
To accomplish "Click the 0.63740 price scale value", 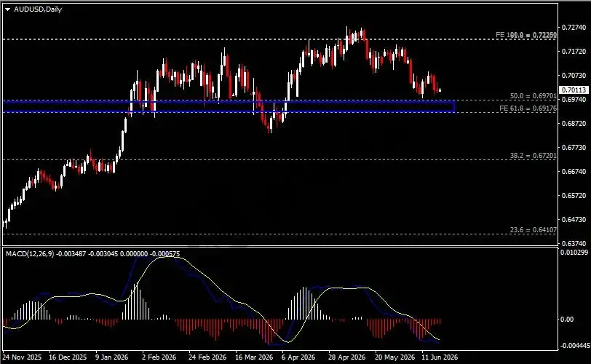I will coord(574,243).
